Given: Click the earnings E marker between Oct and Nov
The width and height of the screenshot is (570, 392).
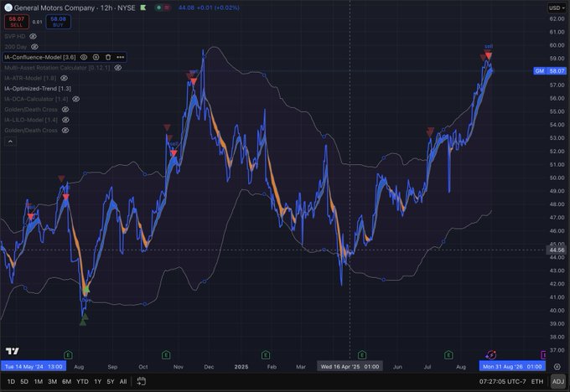Looking at the screenshot, I should coord(166,354).
